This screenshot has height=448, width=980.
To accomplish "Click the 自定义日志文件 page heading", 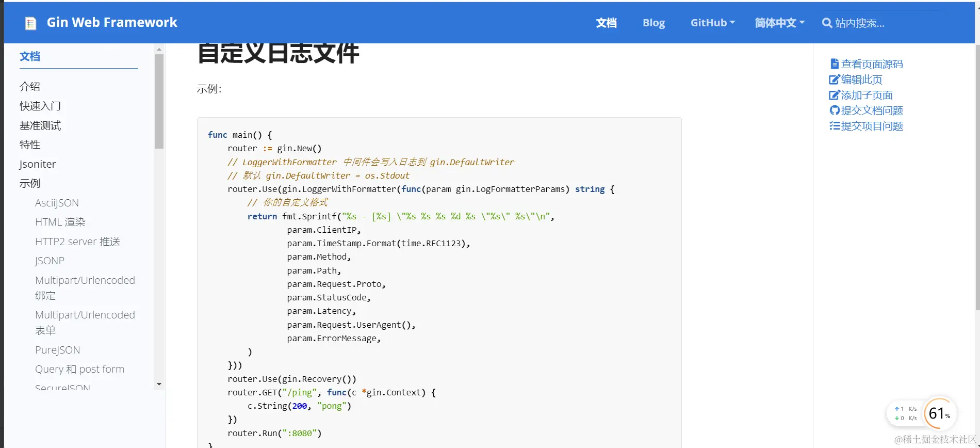I will click(278, 53).
